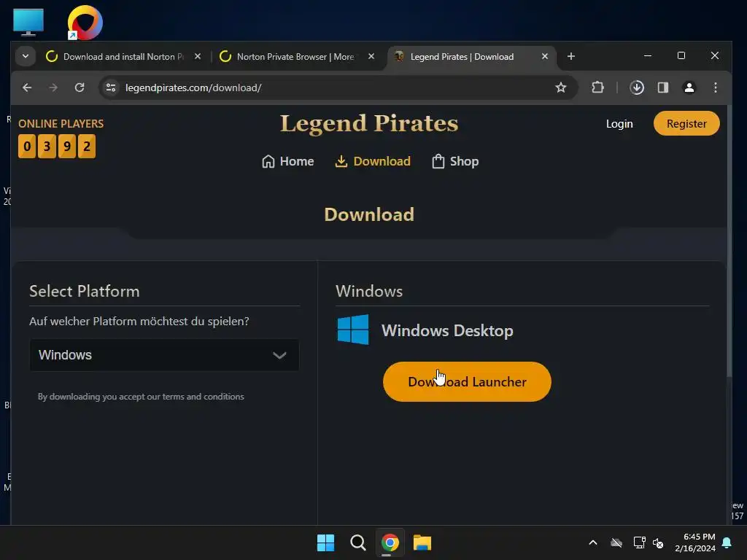Open File Explorer from taskbar
Screen dimensions: 747x560
click(x=422, y=542)
